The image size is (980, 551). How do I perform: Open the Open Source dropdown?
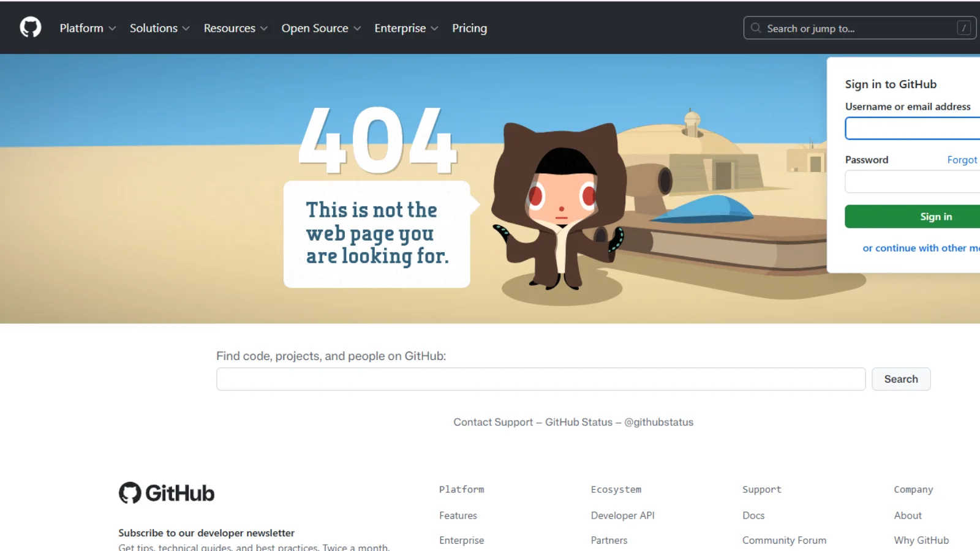[x=321, y=28]
